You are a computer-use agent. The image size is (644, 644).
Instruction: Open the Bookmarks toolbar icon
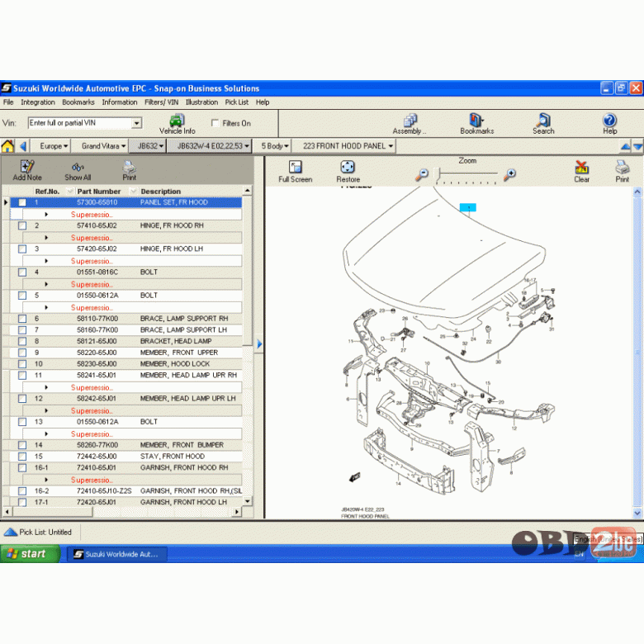pyautogui.click(x=476, y=124)
